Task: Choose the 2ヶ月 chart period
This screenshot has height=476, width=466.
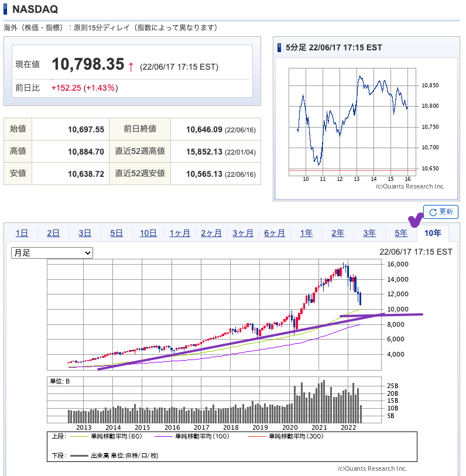Action: point(211,233)
